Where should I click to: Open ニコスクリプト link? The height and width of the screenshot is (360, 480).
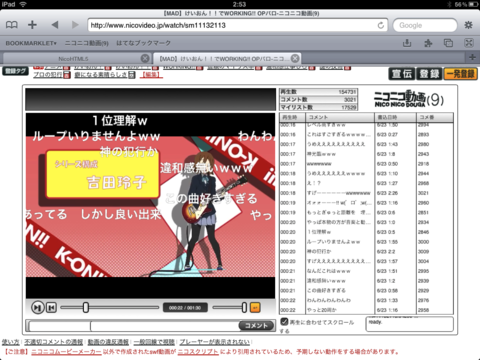198,351
